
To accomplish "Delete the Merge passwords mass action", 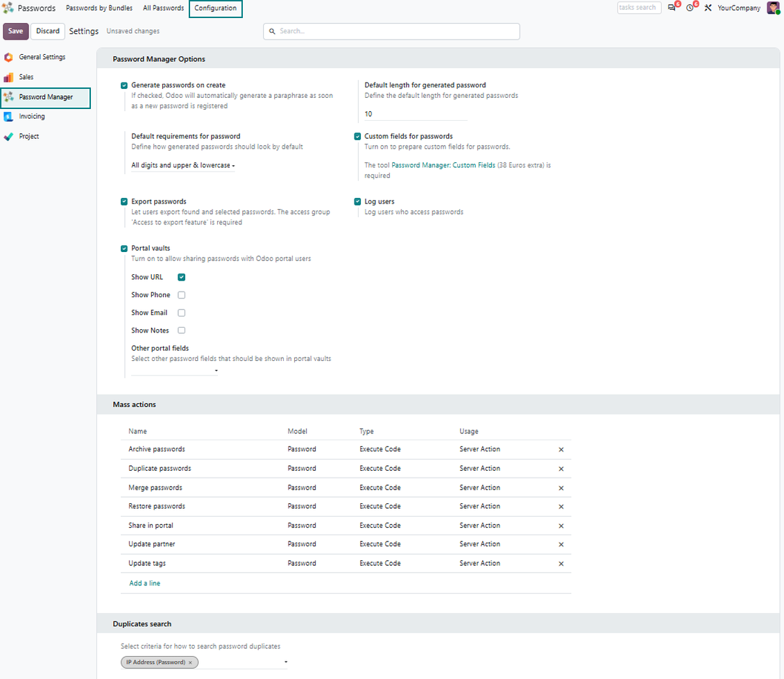I will (561, 488).
